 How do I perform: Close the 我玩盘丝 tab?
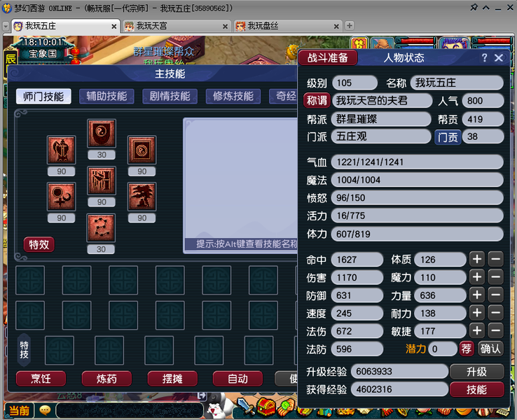tap(336, 27)
